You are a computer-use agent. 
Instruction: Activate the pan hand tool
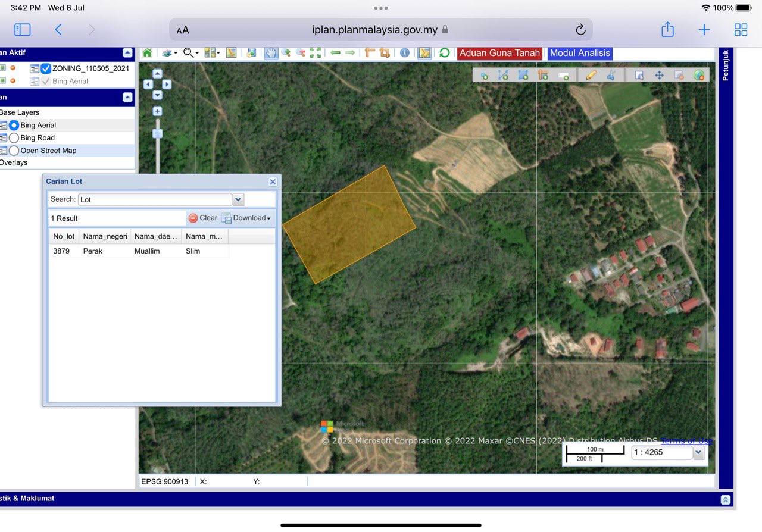271,53
